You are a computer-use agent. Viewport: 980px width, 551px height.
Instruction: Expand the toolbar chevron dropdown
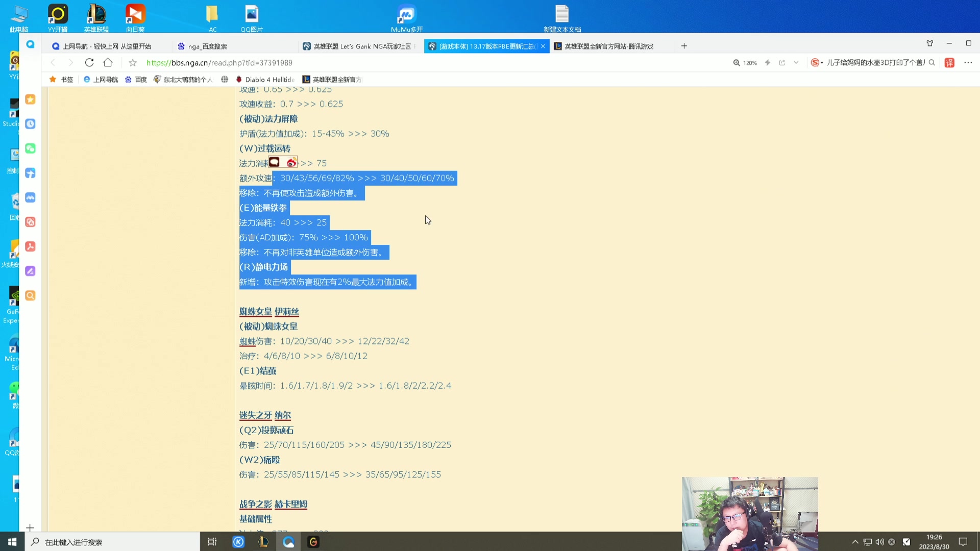[x=796, y=63]
